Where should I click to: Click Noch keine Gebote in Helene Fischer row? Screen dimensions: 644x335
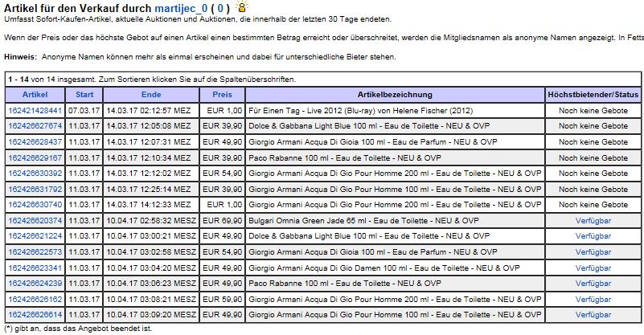[x=593, y=110]
